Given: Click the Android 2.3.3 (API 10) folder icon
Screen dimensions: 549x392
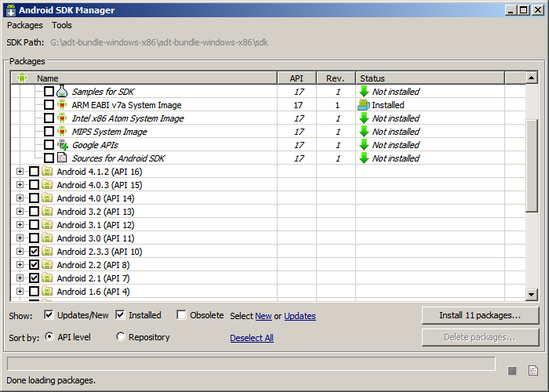Looking at the screenshot, I should coord(47,251).
